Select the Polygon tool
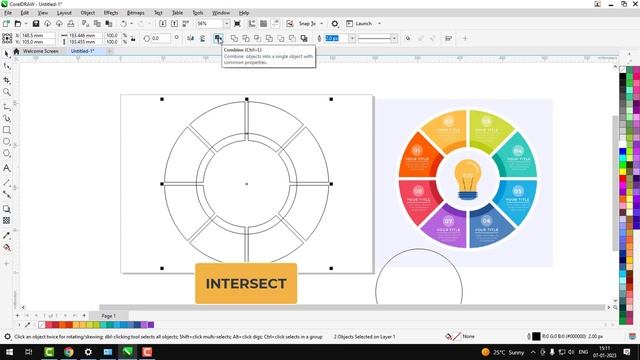This screenshot has height=360, width=640. point(7,153)
